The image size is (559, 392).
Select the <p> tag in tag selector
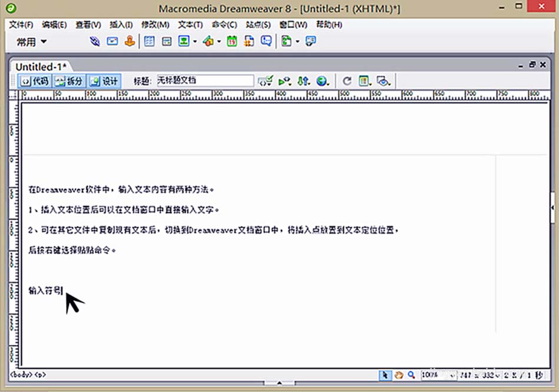tap(40, 375)
